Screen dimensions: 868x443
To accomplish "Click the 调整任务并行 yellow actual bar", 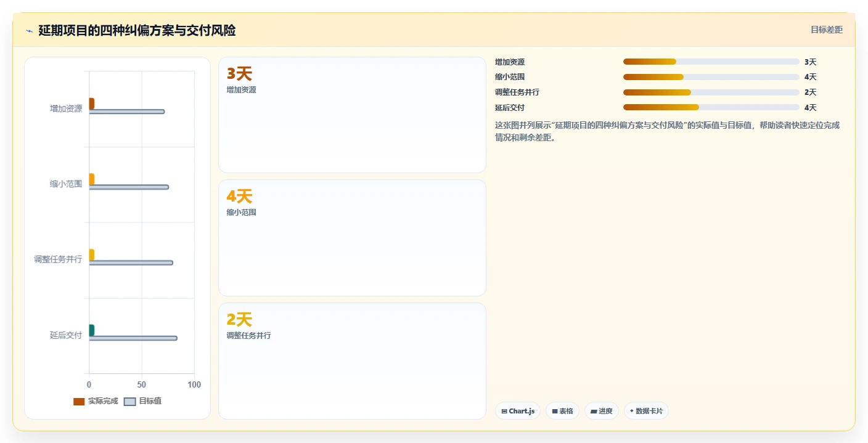I will [x=92, y=254].
